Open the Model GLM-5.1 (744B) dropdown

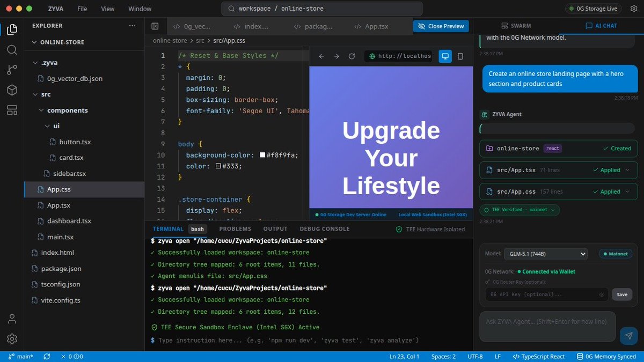tap(546, 254)
